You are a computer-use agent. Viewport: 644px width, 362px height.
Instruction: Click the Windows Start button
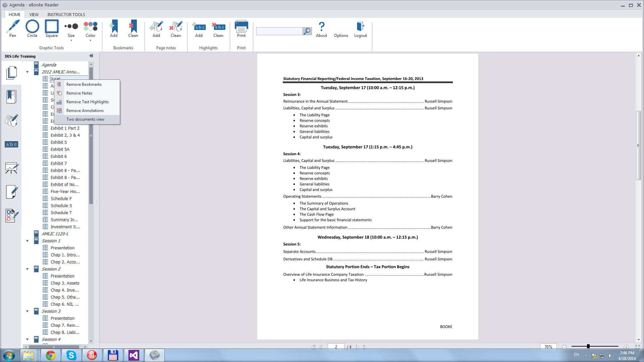coord(9,355)
